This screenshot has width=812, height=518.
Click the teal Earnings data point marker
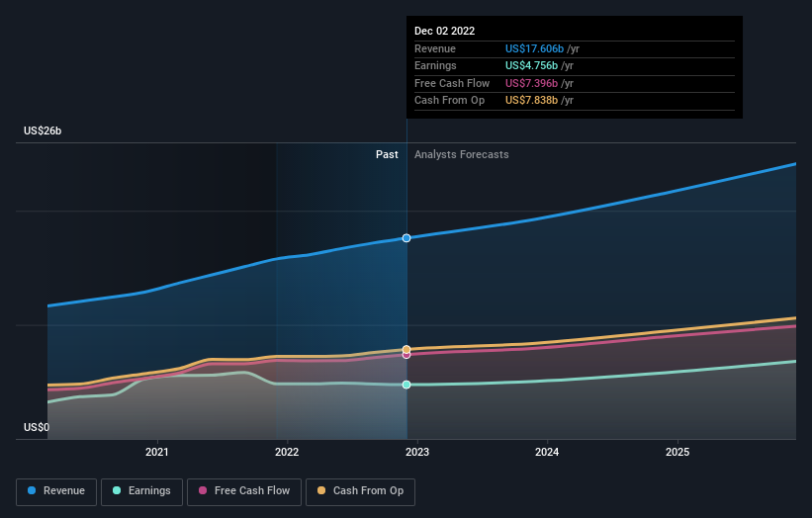click(406, 385)
